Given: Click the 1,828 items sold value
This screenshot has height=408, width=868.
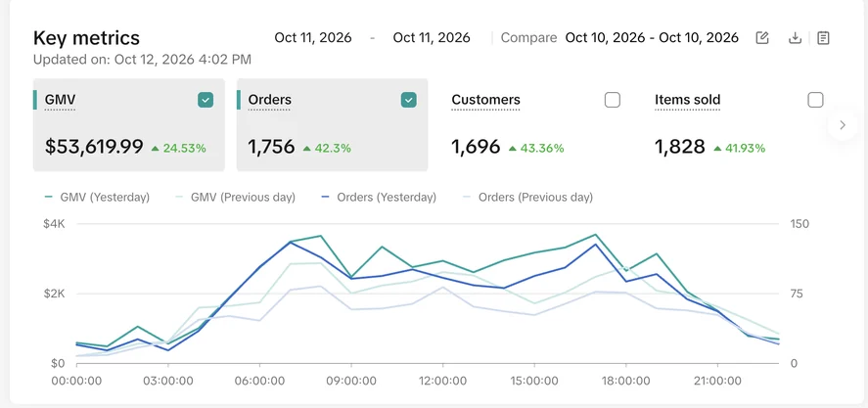Looking at the screenshot, I should 680,147.
